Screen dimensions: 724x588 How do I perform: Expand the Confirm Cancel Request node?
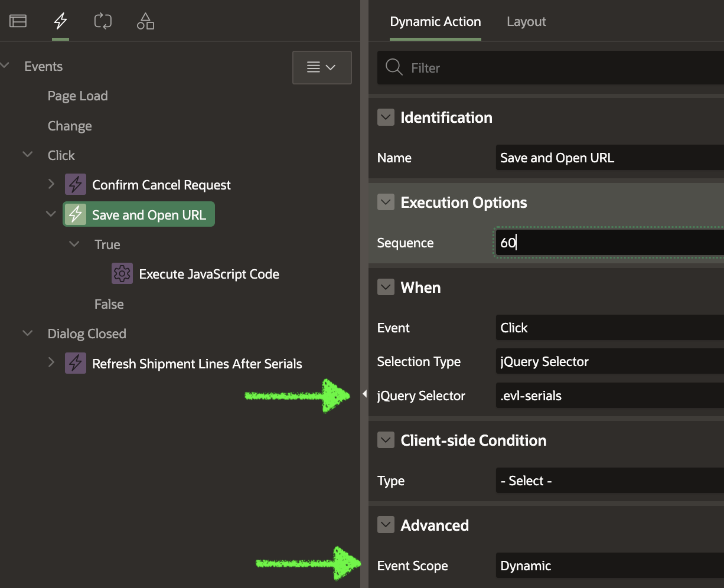tap(51, 184)
